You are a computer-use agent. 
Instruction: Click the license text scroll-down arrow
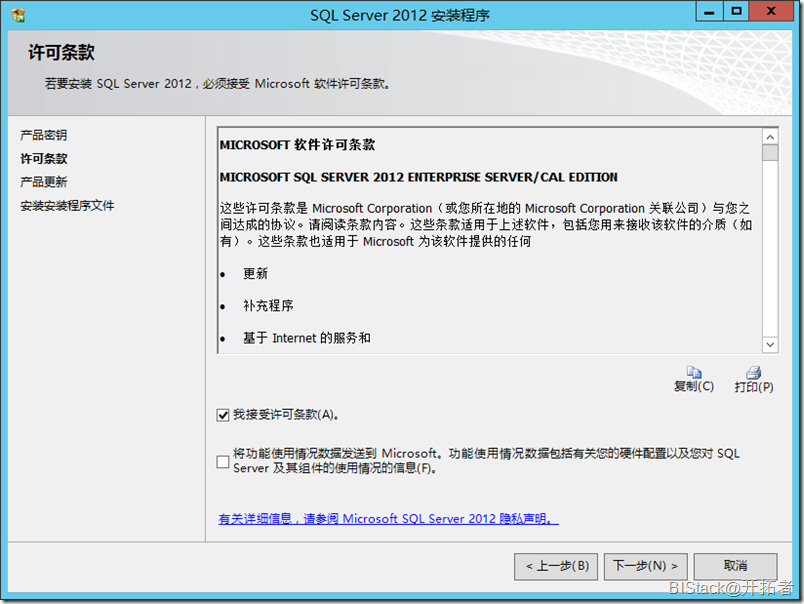pos(770,345)
